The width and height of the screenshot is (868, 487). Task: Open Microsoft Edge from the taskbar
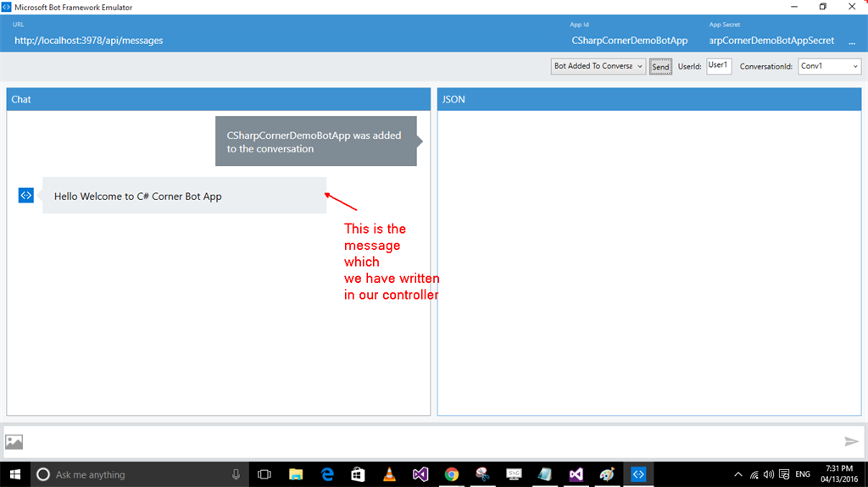(x=327, y=474)
